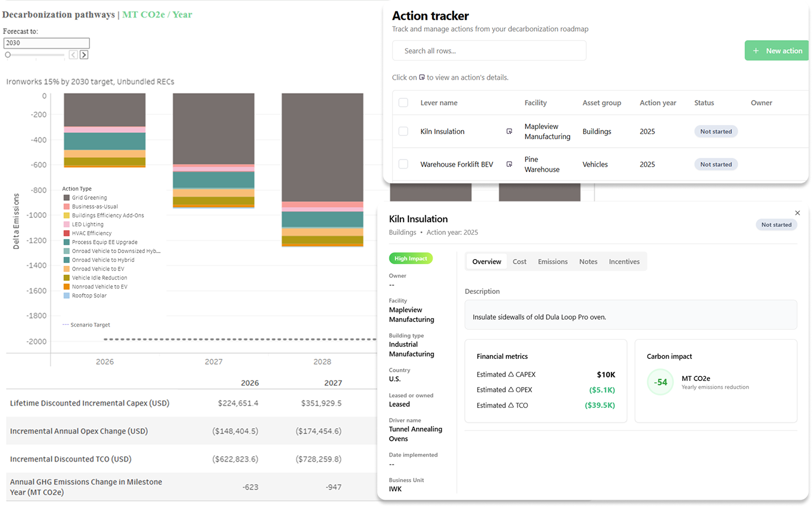This screenshot has width=812, height=507.
Task: Sort by Facility column header
Action: (x=536, y=103)
